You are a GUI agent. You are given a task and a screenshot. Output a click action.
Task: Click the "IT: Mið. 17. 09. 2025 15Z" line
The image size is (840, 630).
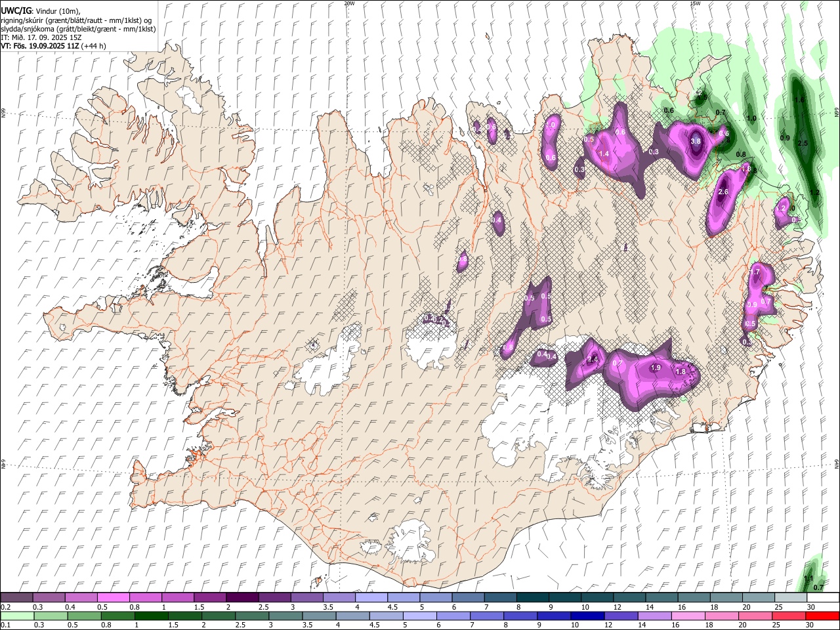pos(41,37)
